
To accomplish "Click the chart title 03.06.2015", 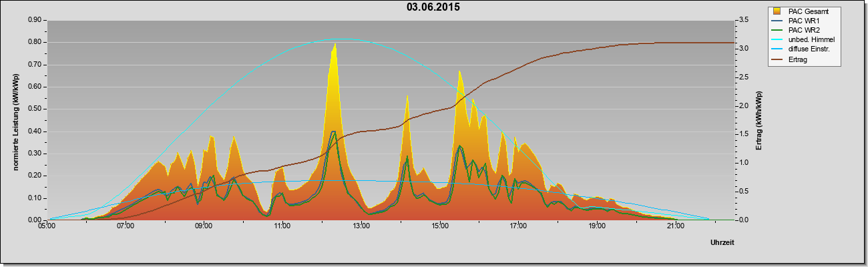I will pos(433,7).
